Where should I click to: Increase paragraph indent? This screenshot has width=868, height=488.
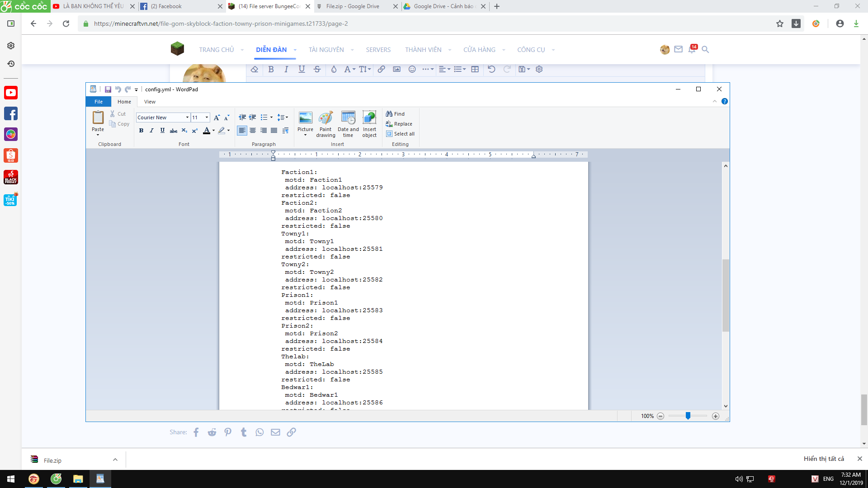point(253,117)
